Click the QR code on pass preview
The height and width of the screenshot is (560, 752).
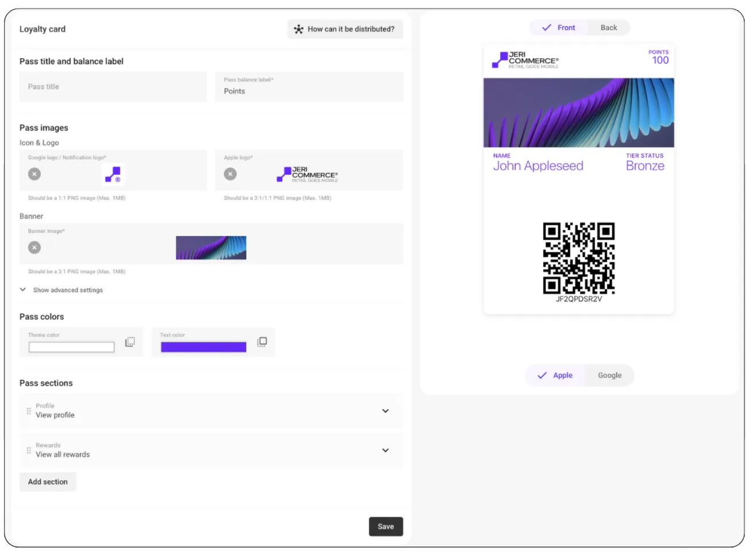(578, 258)
